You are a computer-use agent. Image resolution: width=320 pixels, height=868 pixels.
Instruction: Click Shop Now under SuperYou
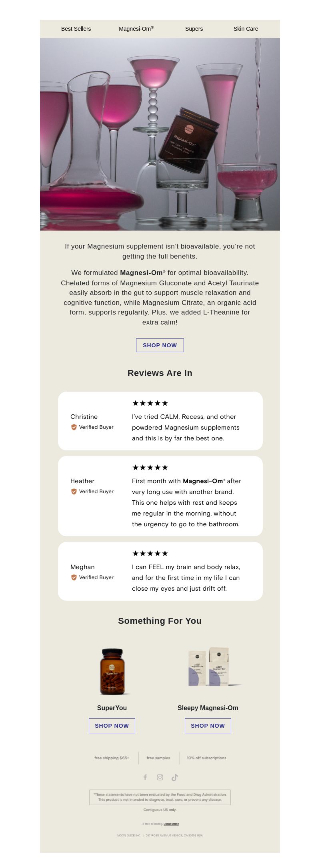[x=112, y=726]
